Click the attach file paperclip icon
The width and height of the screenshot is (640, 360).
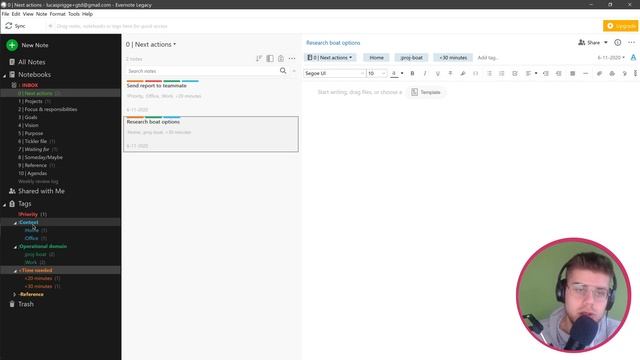pyautogui.click(x=599, y=73)
